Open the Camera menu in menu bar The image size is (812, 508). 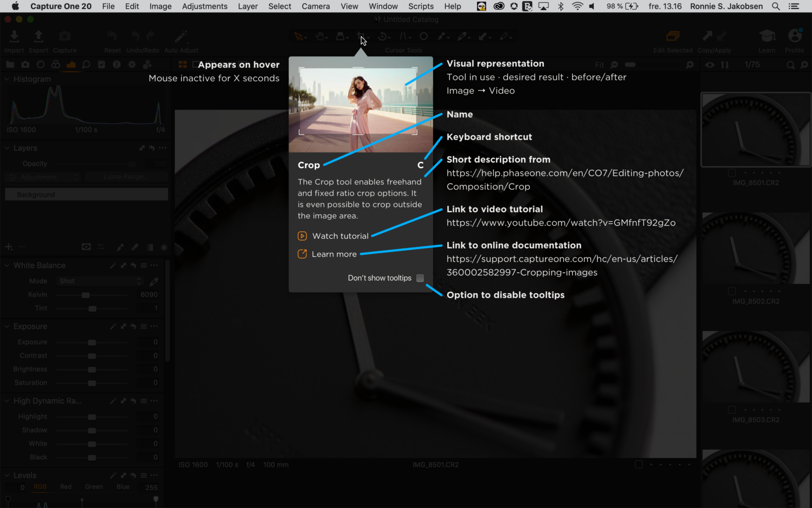click(316, 7)
